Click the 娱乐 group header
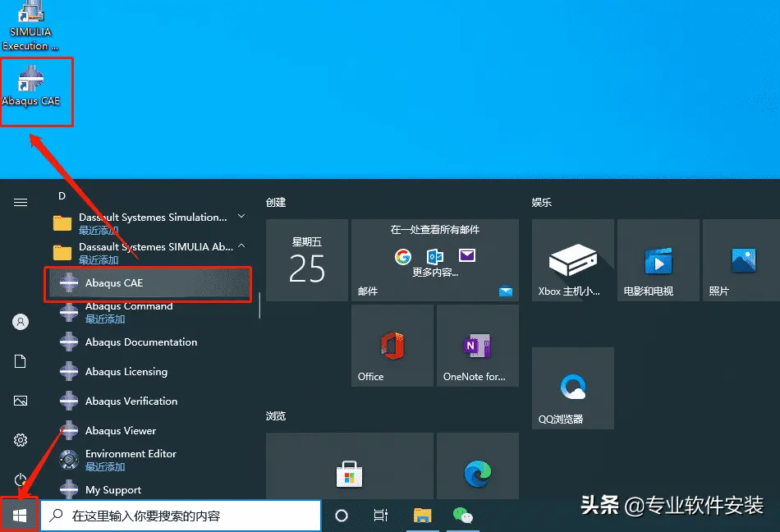Viewport: 780px width, 532px height. (x=542, y=202)
